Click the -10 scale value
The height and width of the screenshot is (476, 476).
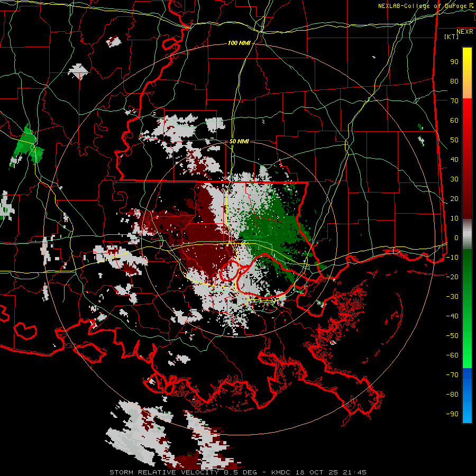click(452, 258)
